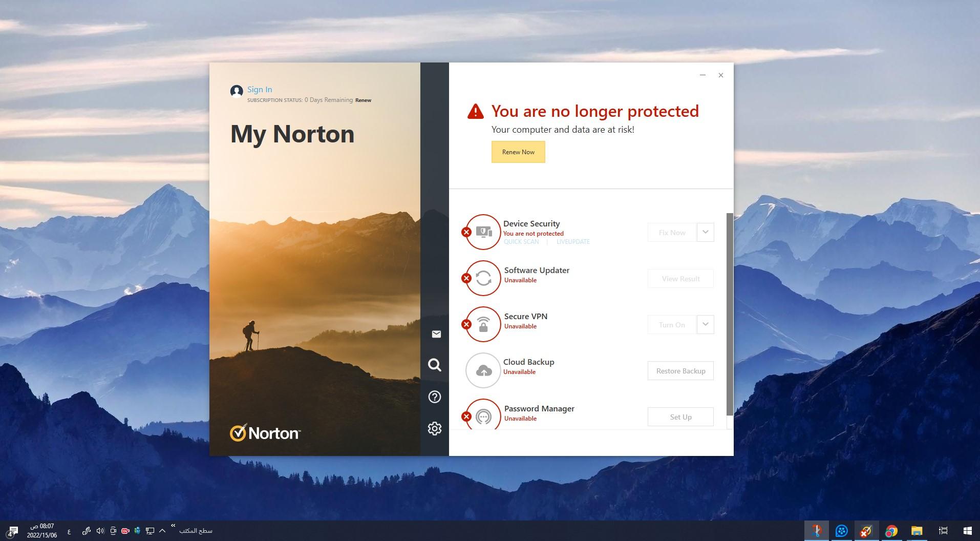
Task: Select the Device Security circle icon
Action: tap(483, 232)
